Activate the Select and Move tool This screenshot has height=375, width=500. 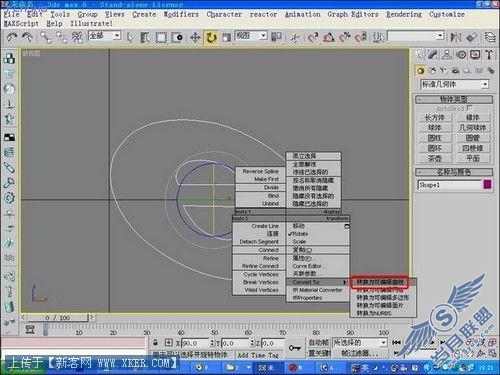coord(195,37)
